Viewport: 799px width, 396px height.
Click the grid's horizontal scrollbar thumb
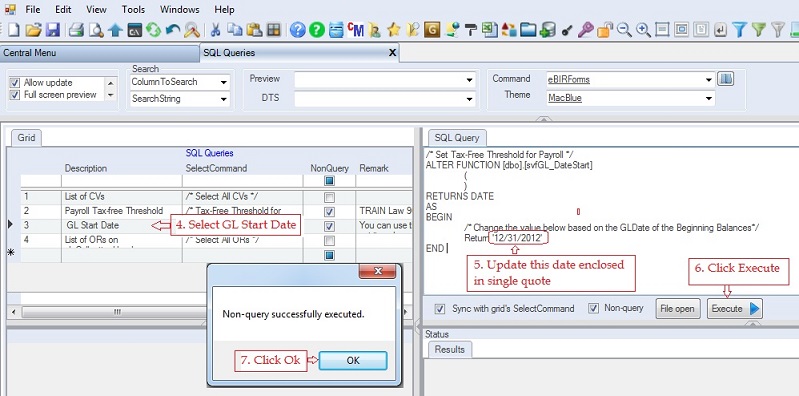pos(117,311)
